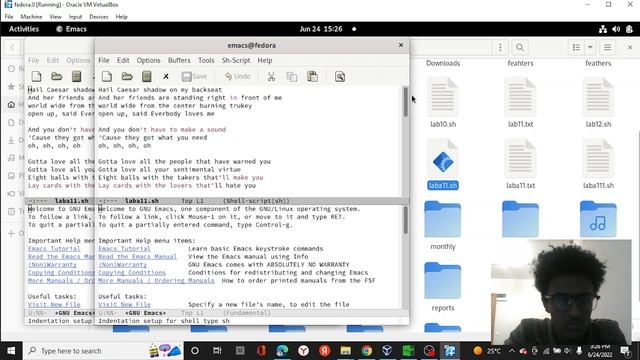
Task: Open three-dot options menu in Files
Action: tap(500, 47)
